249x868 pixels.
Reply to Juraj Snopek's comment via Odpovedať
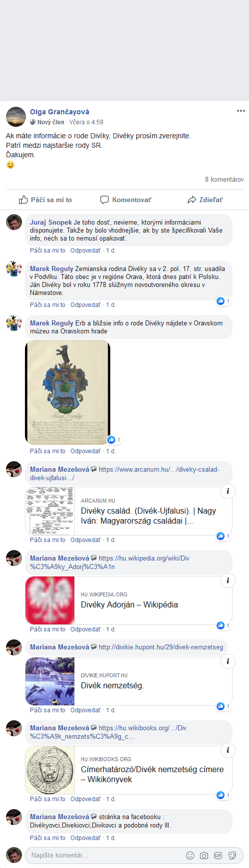(x=85, y=251)
